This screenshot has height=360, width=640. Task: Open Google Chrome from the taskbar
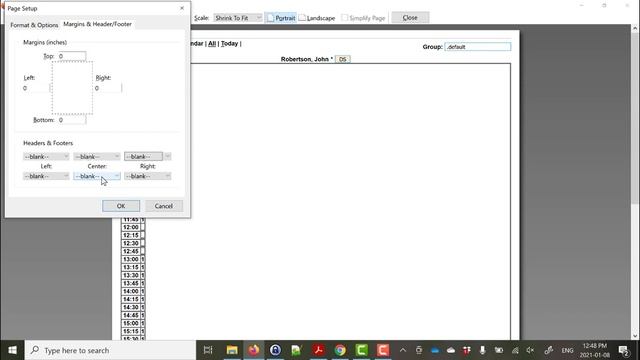click(340, 350)
